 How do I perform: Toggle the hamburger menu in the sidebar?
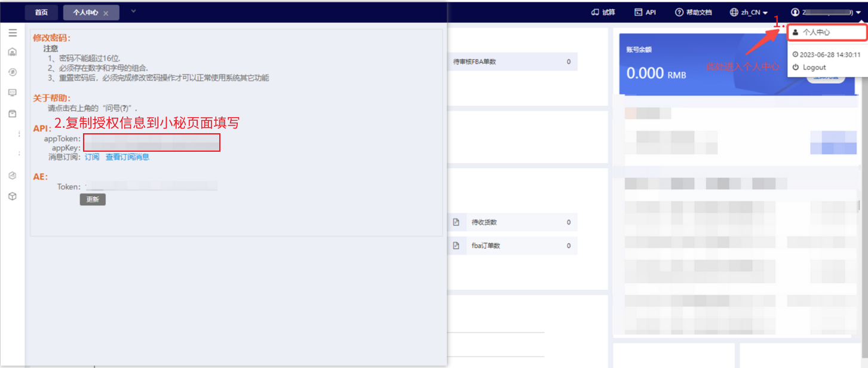coord(13,33)
